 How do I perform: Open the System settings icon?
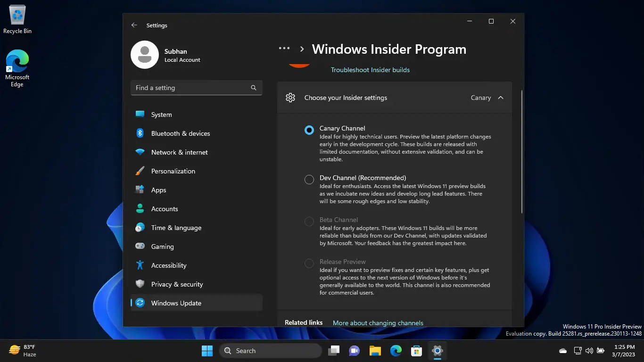tap(140, 114)
